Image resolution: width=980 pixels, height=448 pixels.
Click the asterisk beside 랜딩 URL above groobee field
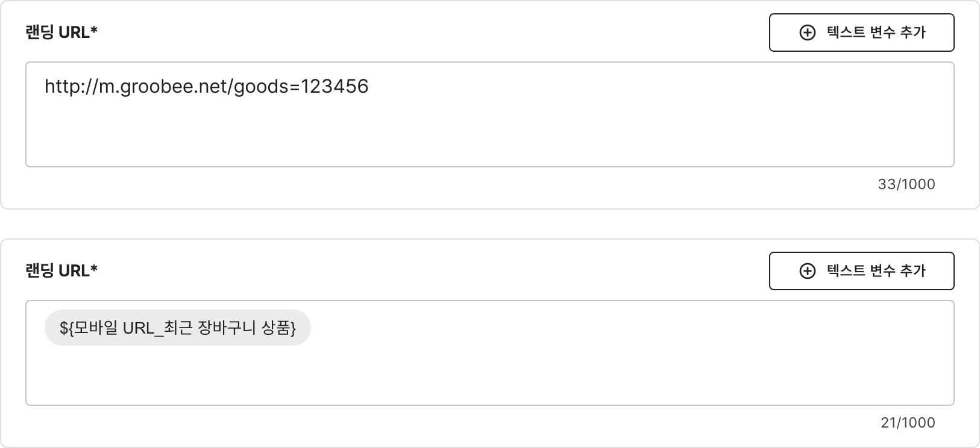click(x=94, y=31)
